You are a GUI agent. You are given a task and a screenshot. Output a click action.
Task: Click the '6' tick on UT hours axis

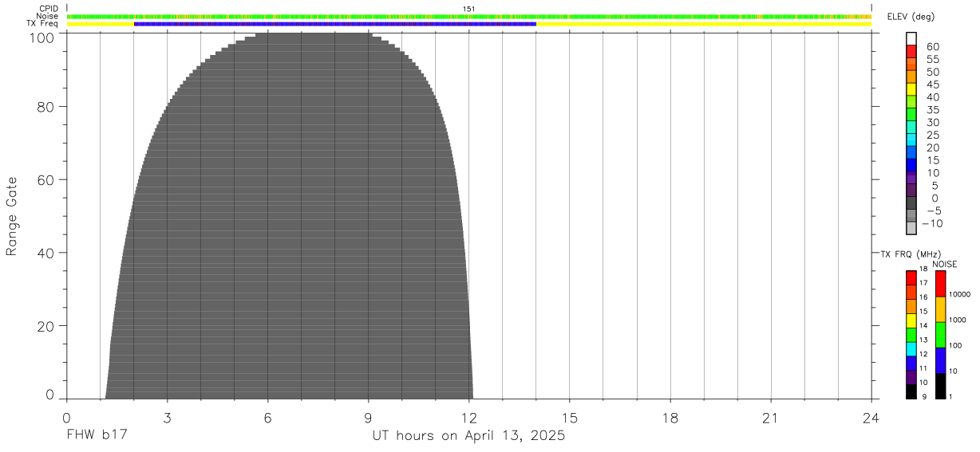pyautogui.click(x=267, y=418)
